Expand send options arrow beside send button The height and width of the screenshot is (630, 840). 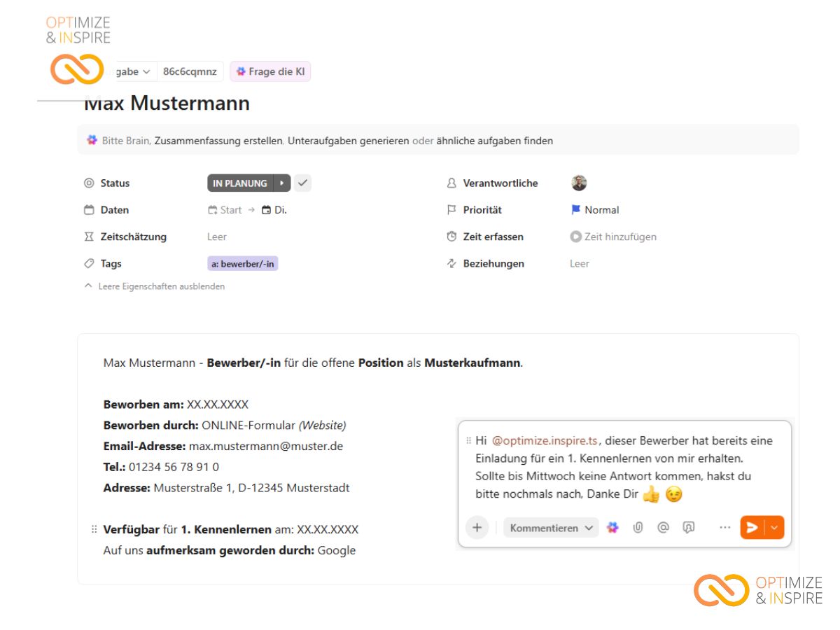(775, 528)
